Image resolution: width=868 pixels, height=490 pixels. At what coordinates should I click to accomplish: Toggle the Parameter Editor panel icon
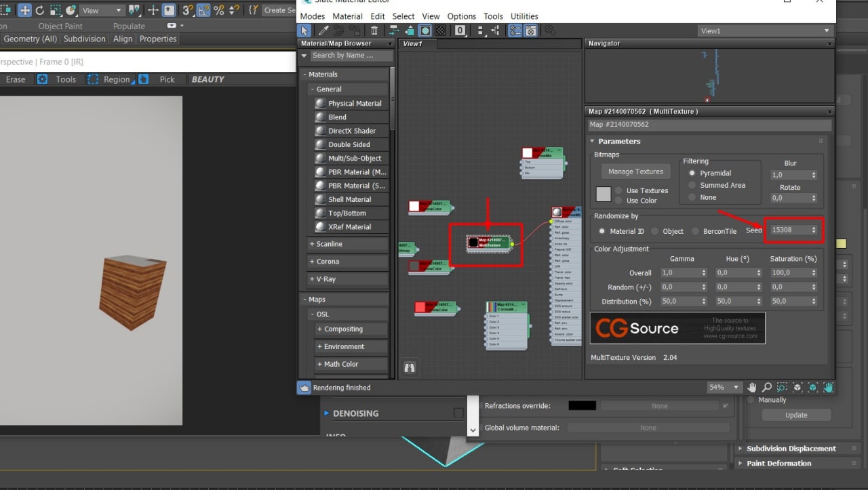pyautogui.click(x=531, y=30)
